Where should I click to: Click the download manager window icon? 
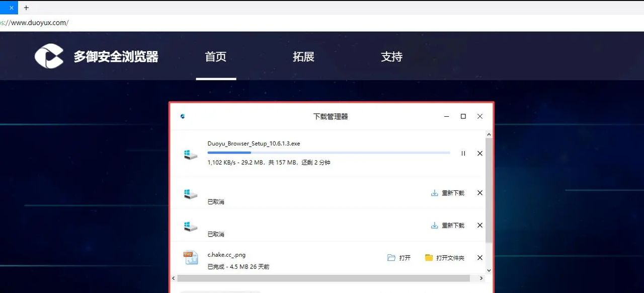(182, 116)
